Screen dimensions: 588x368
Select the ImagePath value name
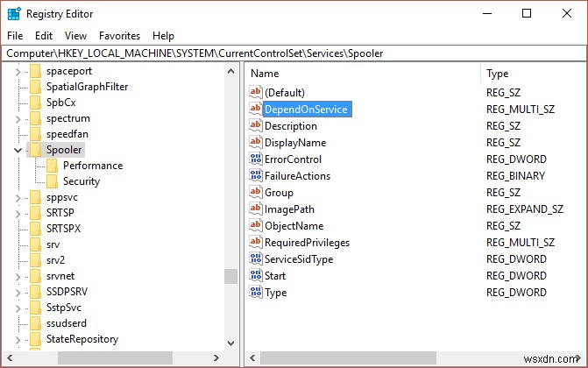pyautogui.click(x=289, y=209)
